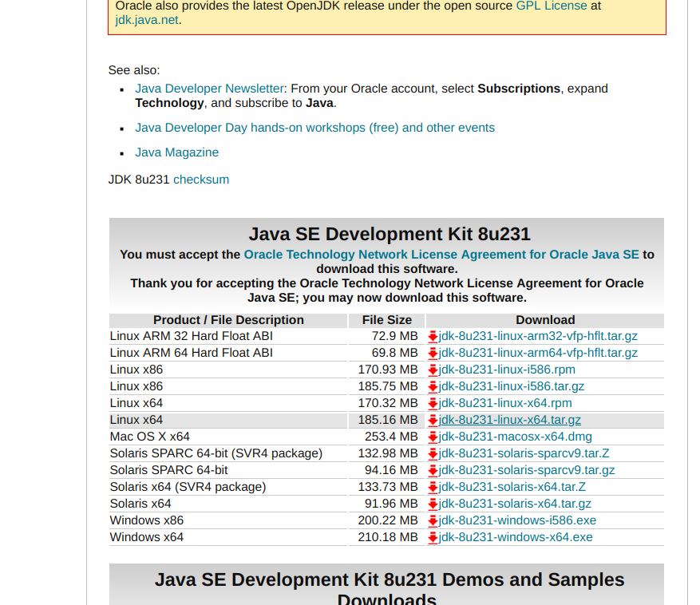The image size is (700, 605).
Task: Download jdk-8u231-linux-arm32-vfp-hflt.tar.gz file link
Action: click(x=538, y=336)
